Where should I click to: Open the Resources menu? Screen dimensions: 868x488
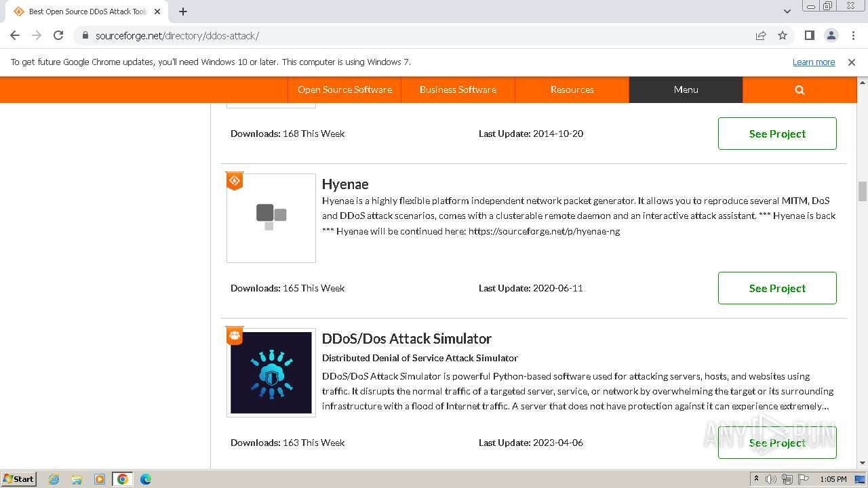click(x=572, y=89)
